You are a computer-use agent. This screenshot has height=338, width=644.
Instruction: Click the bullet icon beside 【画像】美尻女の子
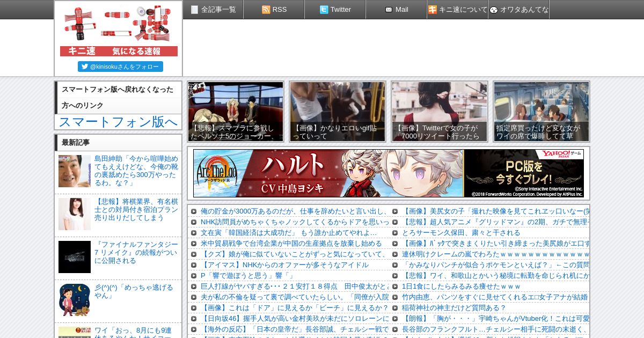[x=395, y=211]
